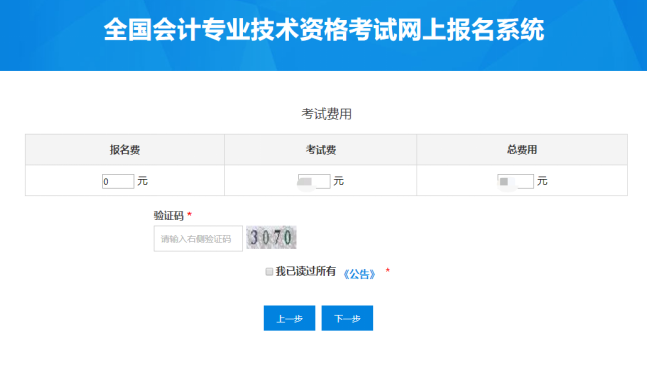Click the 验证码 label

[x=168, y=215]
